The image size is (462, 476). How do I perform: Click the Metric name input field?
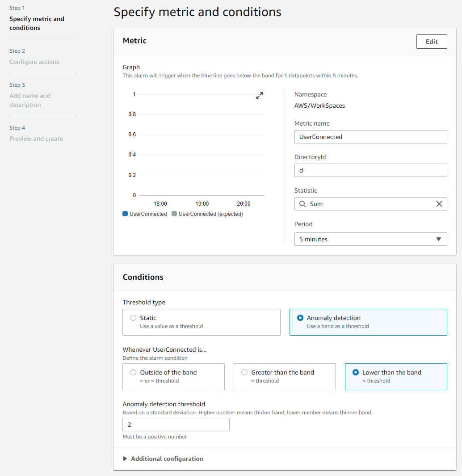click(370, 137)
